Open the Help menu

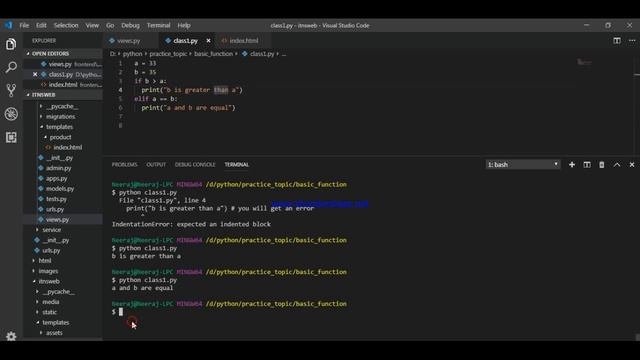[184, 25]
